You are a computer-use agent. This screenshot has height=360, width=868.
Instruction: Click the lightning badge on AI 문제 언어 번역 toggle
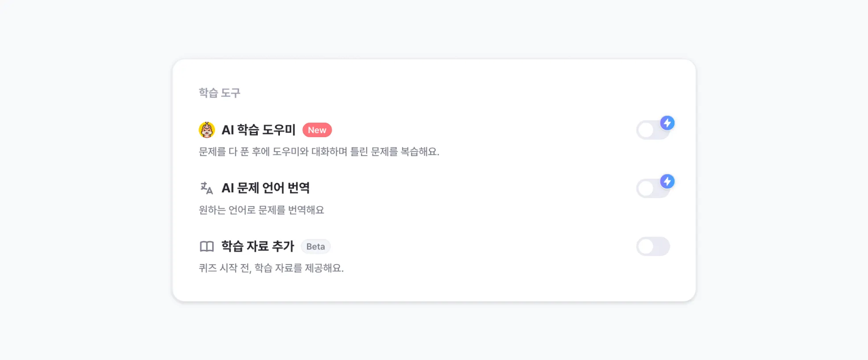[667, 181]
